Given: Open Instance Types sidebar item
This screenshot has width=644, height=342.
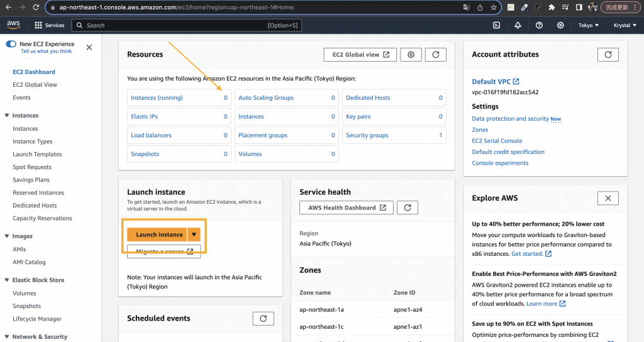Looking at the screenshot, I should pos(33,141).
